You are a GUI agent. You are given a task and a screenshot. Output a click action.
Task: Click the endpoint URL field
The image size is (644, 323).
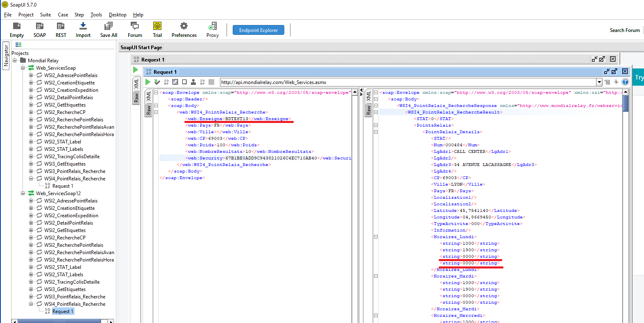coord(408,82)
